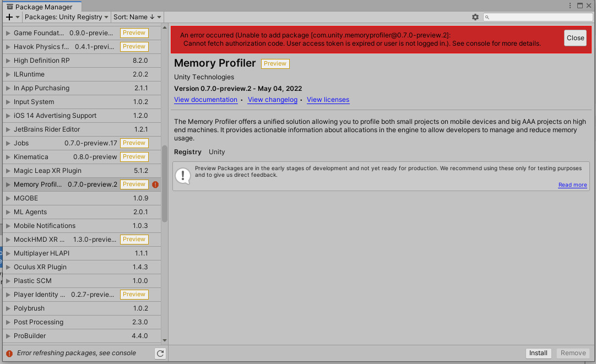Click the preview package info icon

pos(183,176)
